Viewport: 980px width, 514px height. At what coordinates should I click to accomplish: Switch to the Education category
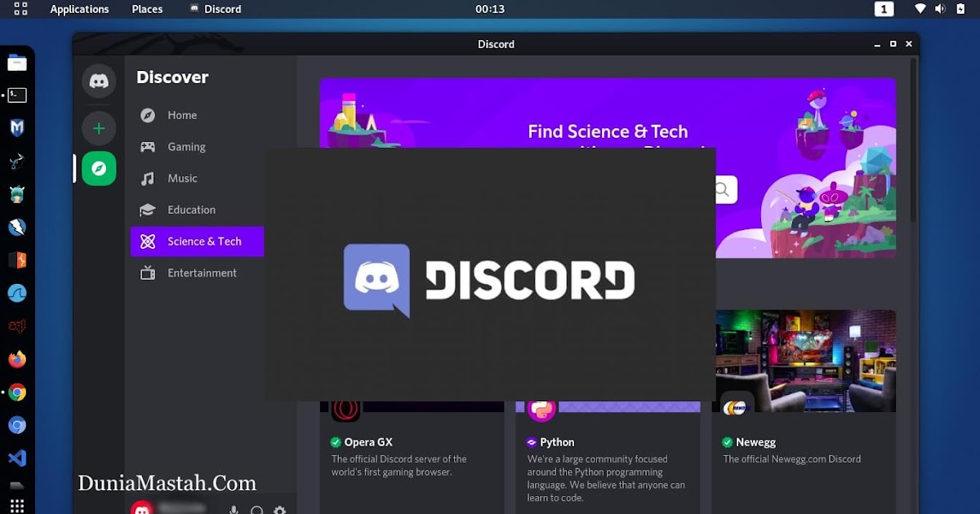(197, 210)
